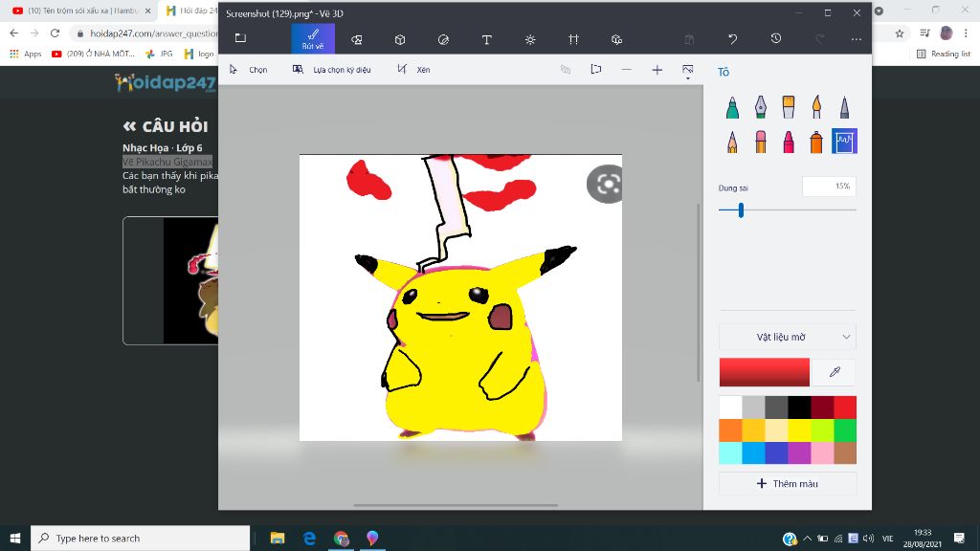This screenshot has width=980, height=551.
Task: Toggle the mixed reality view icon
Action: (595, 69)
